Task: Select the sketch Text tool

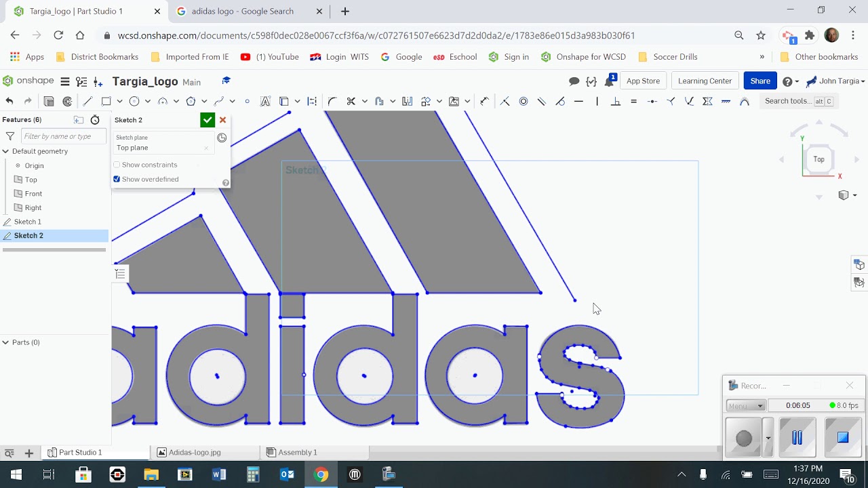Action: (265, 101)
